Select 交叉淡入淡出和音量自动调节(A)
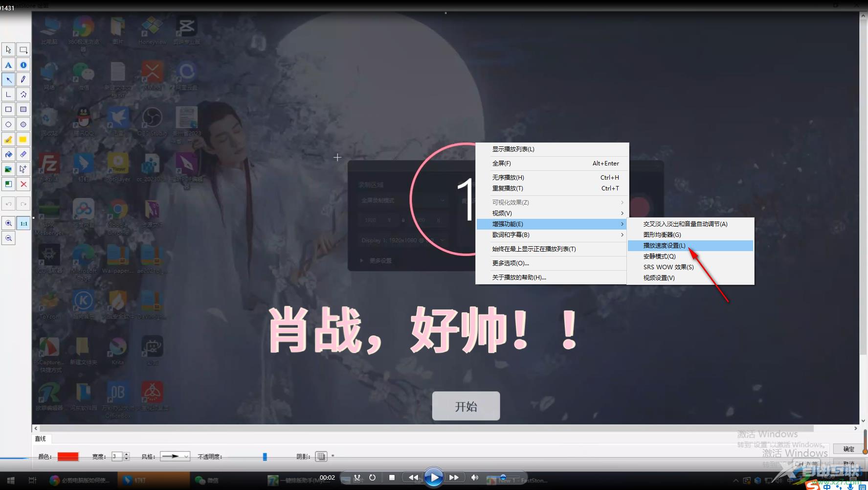The image size is (868, 490). 690,224
